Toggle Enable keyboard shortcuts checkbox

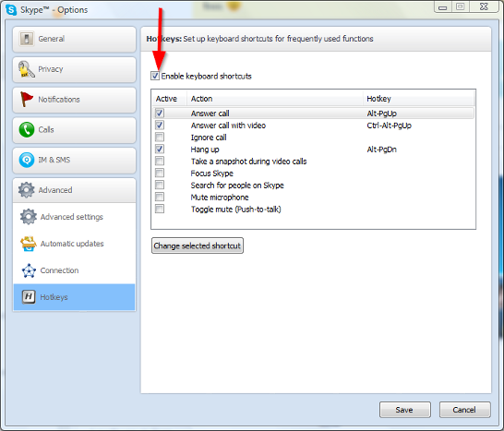click(x=155, y=76)
